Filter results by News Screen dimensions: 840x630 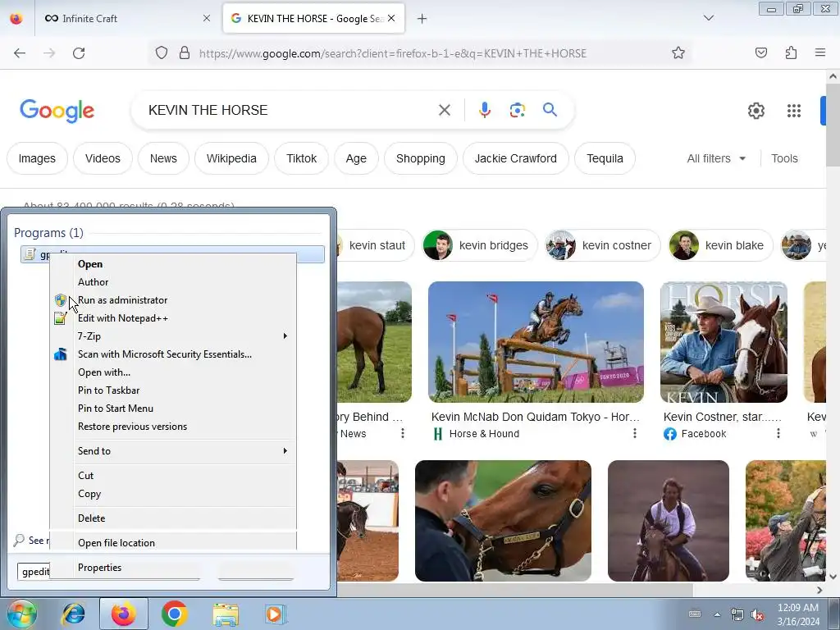click(x=163, y=158)
